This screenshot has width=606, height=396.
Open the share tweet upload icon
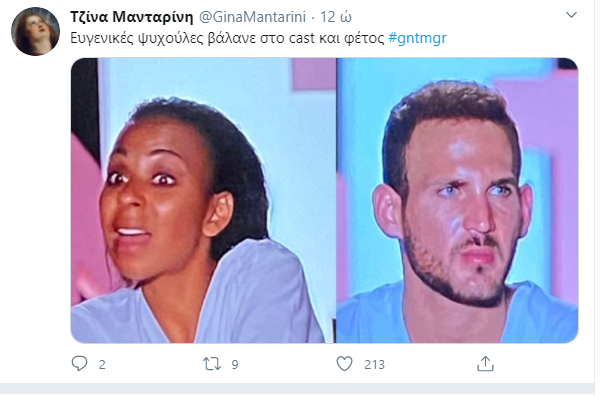click(485, 364)
